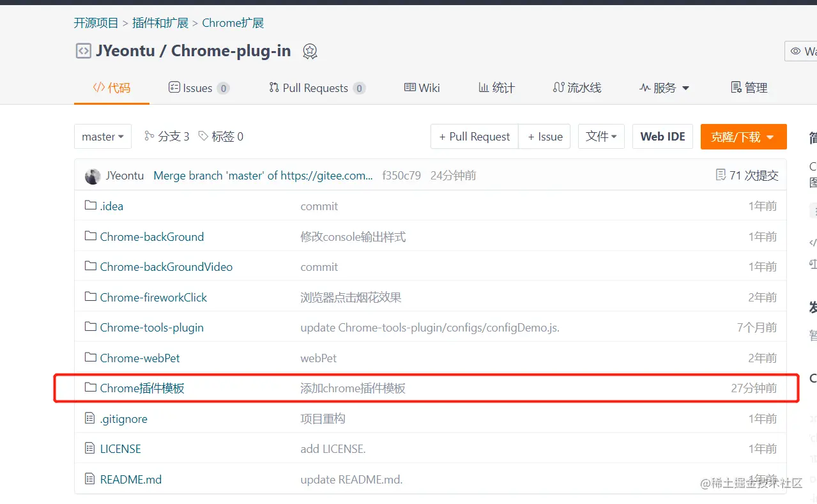Image resolution: width=817 pixels, height=504 pixels.
Task: Open the 插件和扩展 breadcrumb link
Action: pos(160,23)
